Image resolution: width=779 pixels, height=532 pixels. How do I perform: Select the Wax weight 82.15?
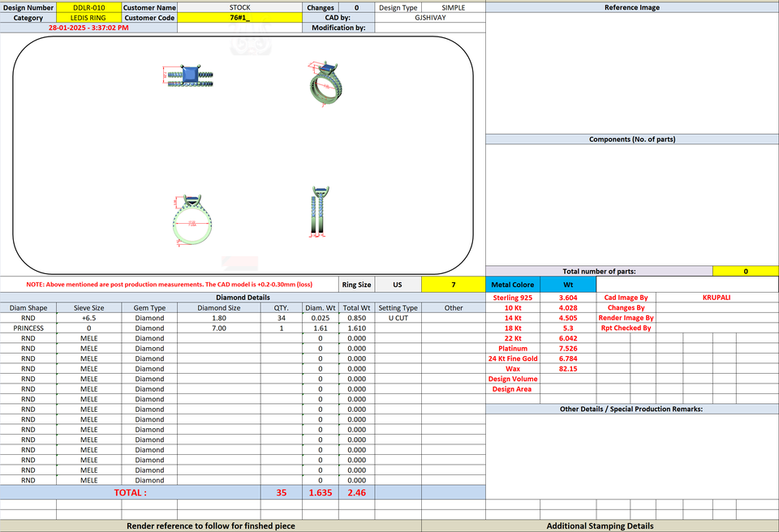click(568, 368)
